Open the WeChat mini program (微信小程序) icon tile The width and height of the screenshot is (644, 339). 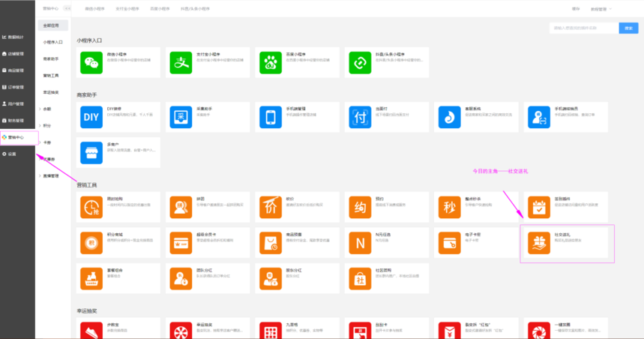91,61
